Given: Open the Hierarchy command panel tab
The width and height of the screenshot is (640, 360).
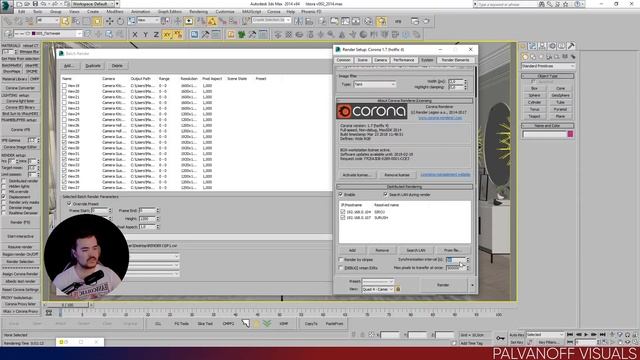Looking at the screenshot, I should coord(542,46).
